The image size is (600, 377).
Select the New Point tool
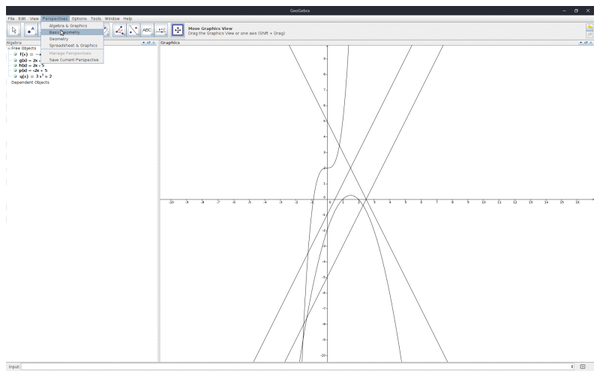[31, 30]
